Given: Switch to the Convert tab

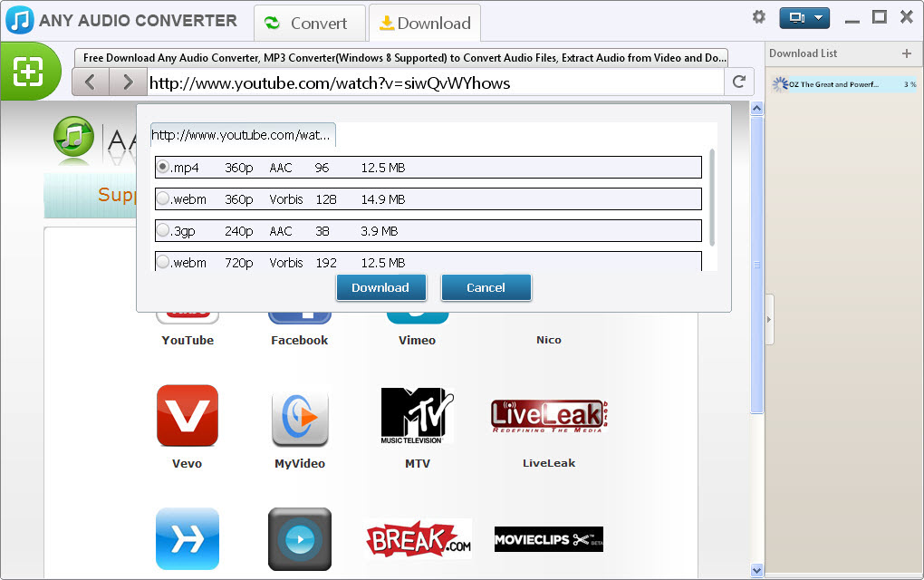Looking at the screenshot, I should [x=310, y=23].
